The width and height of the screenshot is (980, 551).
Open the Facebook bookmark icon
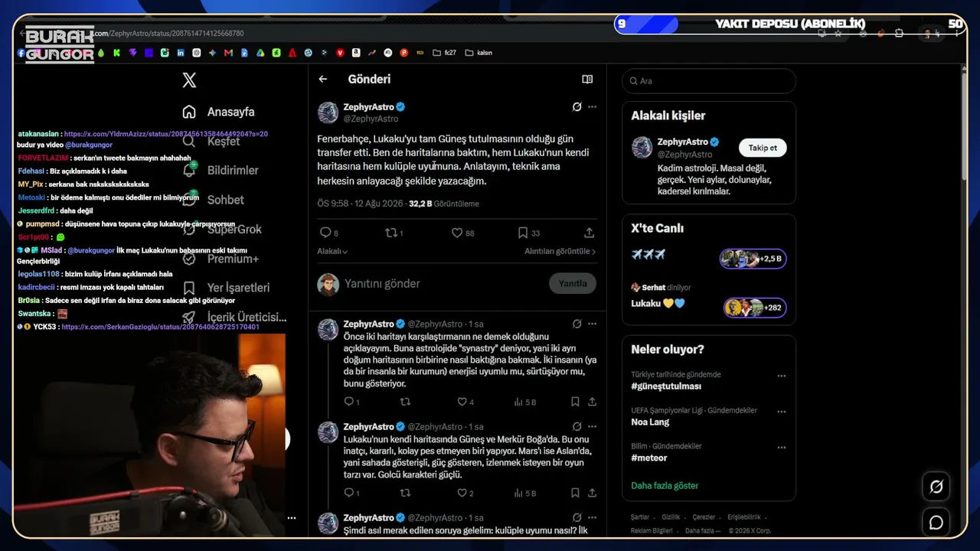coord(21,53)
